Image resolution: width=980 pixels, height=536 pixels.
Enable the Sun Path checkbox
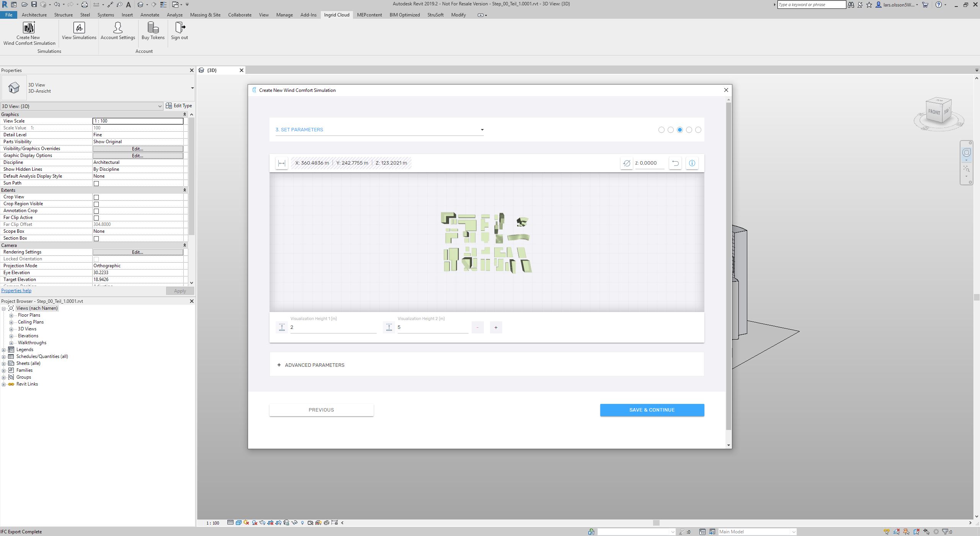click(x=96, y=183)
